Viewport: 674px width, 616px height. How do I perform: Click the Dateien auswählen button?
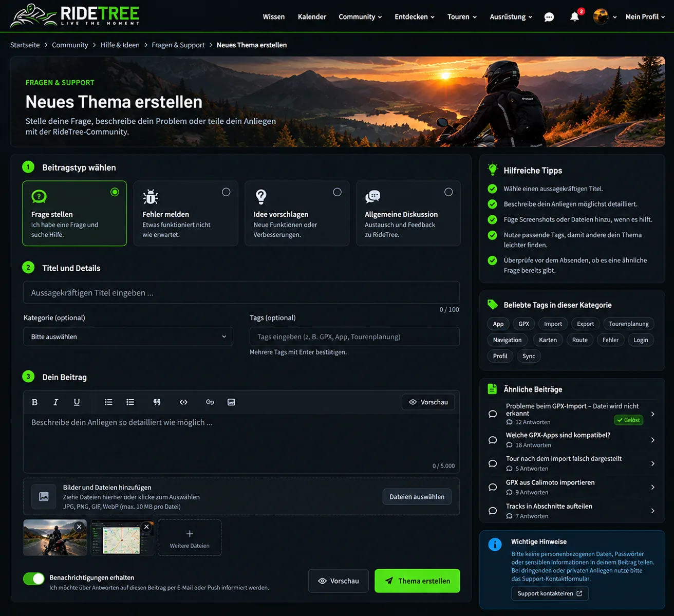pyautogui.click(x=417, y=497)
